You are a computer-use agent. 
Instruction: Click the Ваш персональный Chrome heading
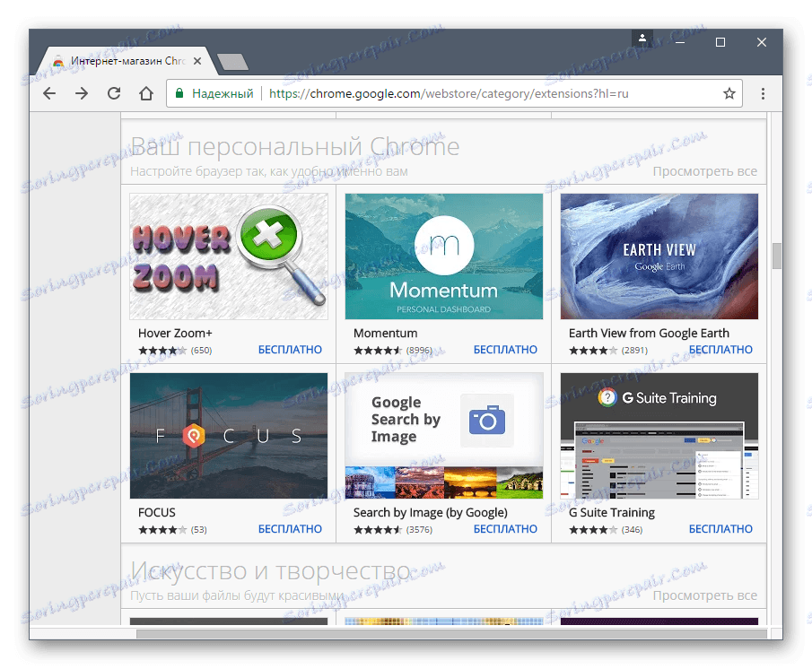point(294,146)
